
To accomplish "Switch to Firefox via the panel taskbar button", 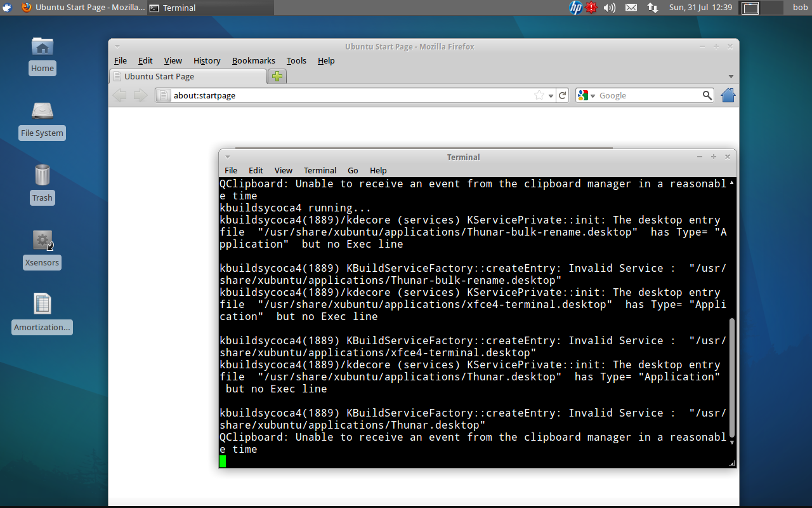I will (x=82, y=8).
